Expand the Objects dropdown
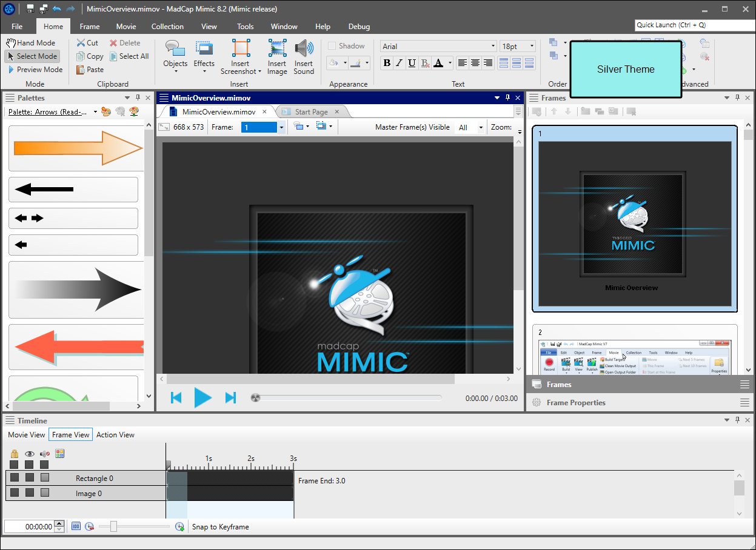This screenshot has height=550, width=756. [176, 71]
